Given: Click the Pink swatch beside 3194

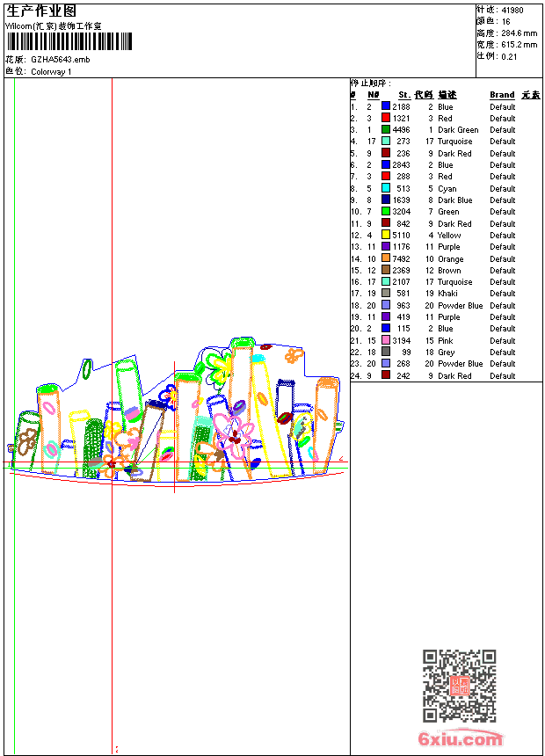Looking at the screenshot, I should [x=386, y=340].
